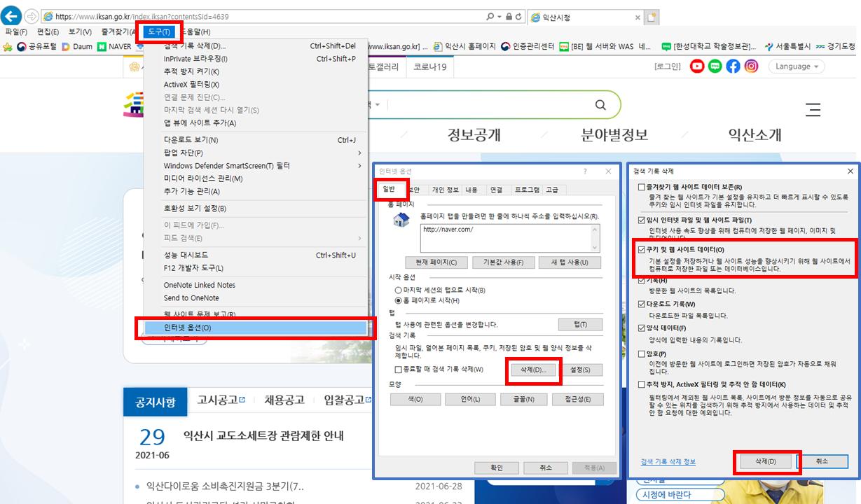The image size is (861, 504).
Task: Click the address bar search magnifier icon
Action: click(x=489, y=16)
